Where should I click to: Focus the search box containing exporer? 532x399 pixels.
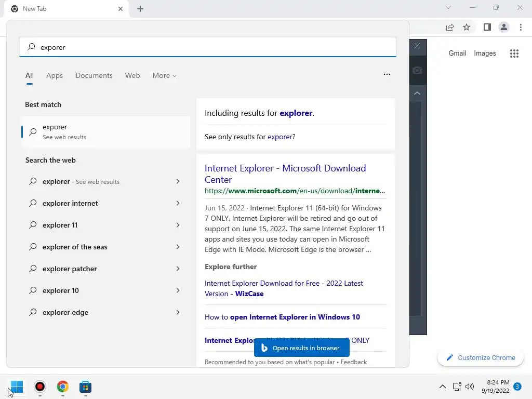[x=208, y=47]
